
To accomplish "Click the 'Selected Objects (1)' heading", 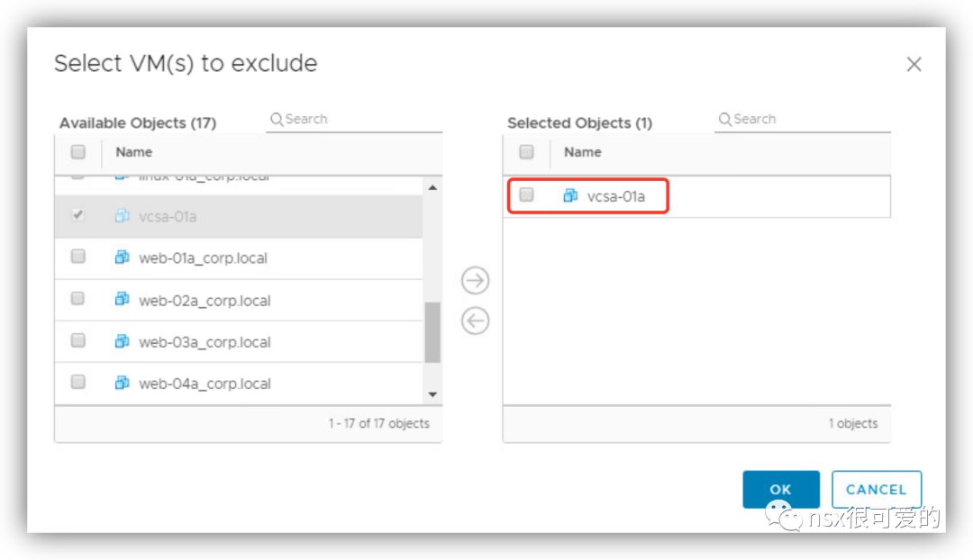I will (579, 122).
